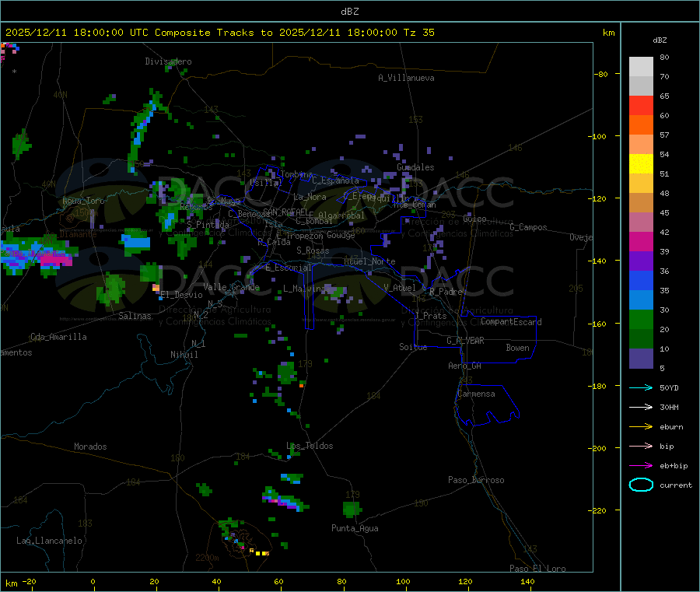Select the Goico location label

point(474,219)
